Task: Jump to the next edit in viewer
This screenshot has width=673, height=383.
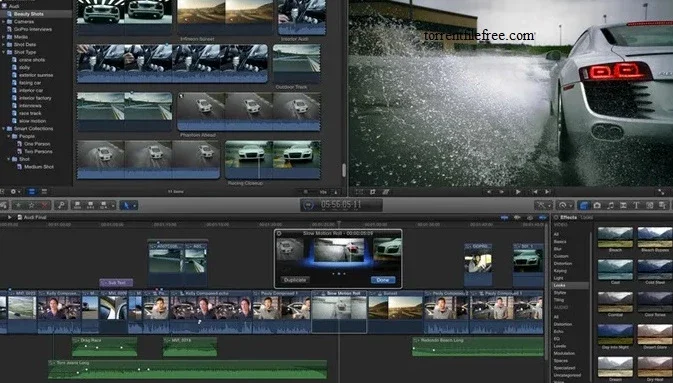Action: (548, 192)
